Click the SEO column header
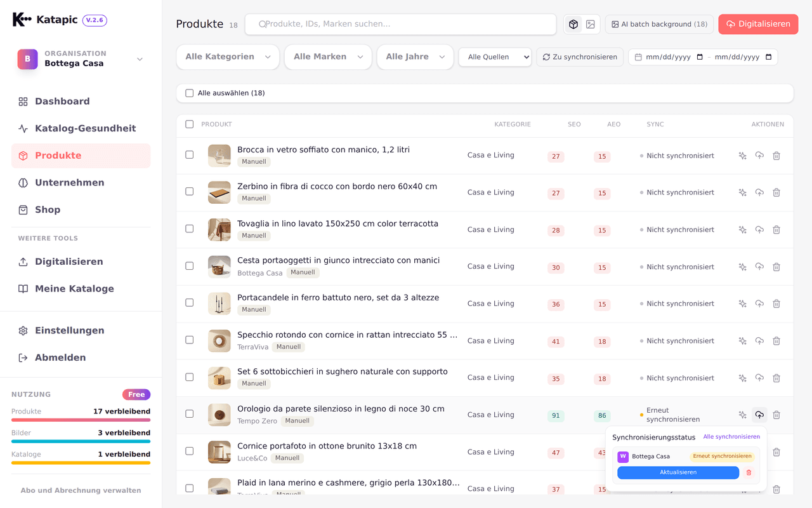 tap(574, 124)
